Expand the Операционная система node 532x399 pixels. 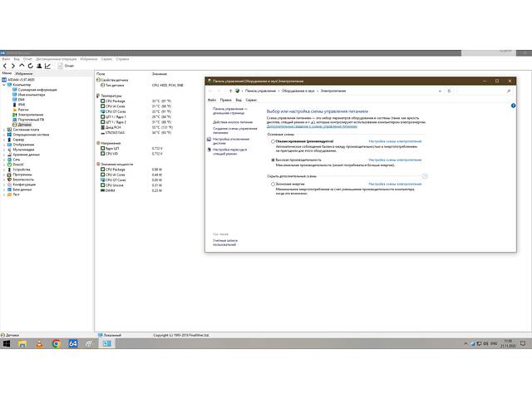[4, 135]
